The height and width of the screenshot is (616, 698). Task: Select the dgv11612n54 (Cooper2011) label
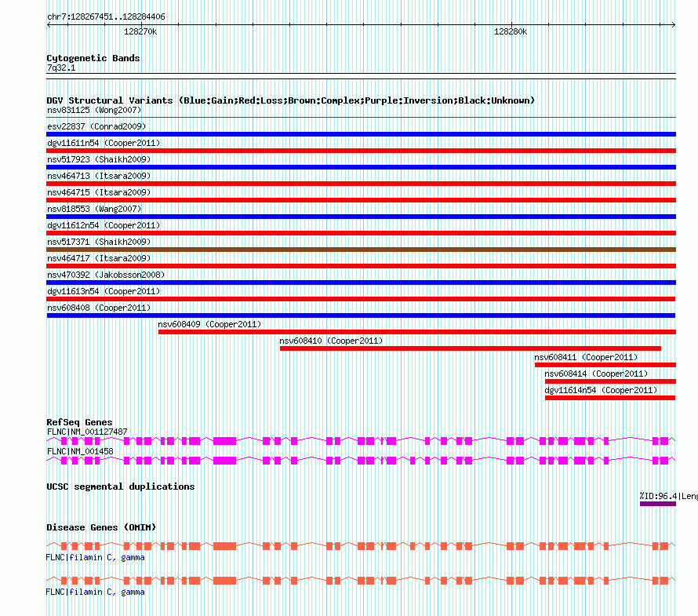point(104,225)
